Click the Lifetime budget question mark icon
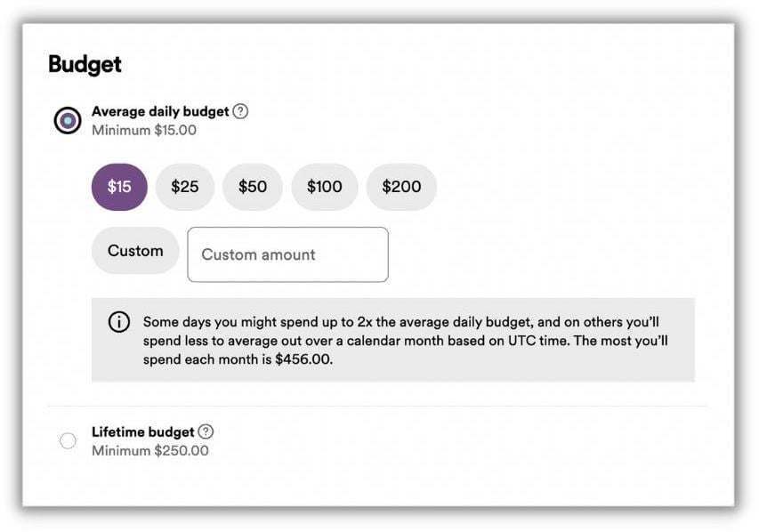This screenshot has height=532, width=759. point(206,431)
